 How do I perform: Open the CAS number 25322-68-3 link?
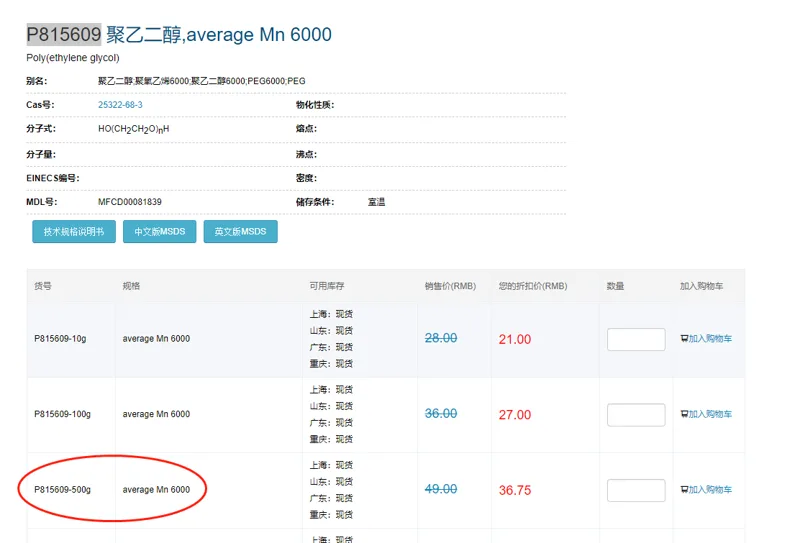(x=120, y=105)
